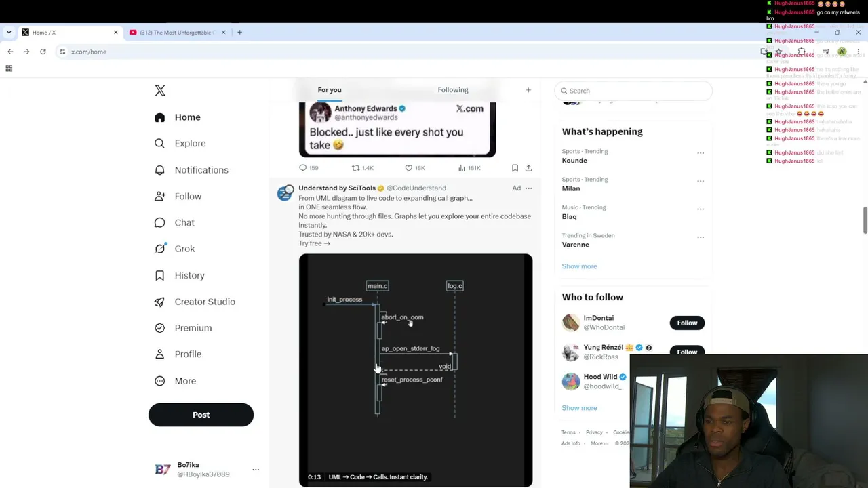Play the UML diagram ad video

click(416, 370)
